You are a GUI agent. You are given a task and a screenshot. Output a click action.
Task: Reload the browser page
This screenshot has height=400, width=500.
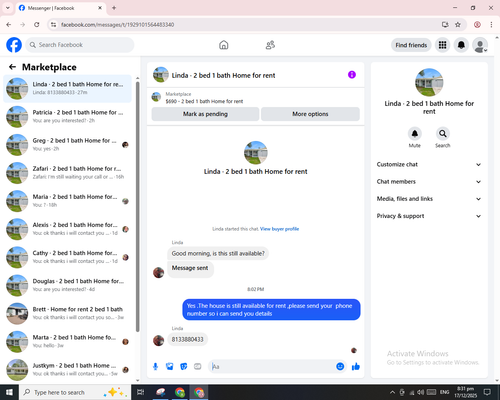(37, 24)
